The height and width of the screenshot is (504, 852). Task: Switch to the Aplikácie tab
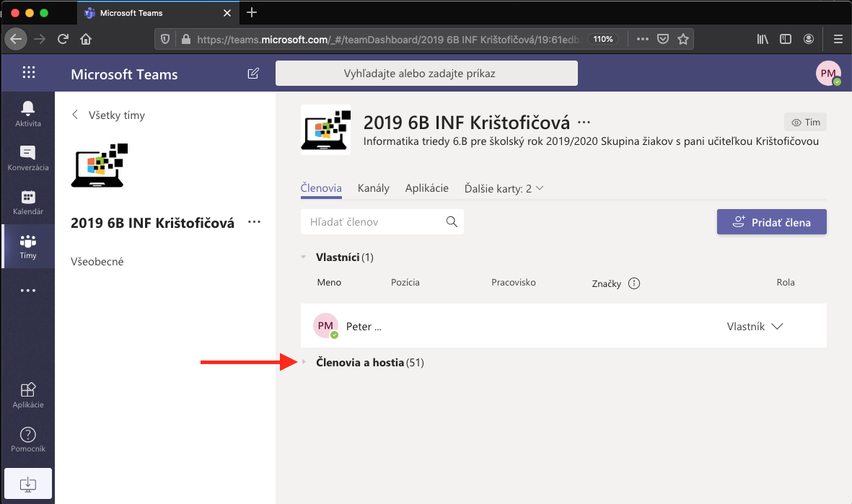426,188
